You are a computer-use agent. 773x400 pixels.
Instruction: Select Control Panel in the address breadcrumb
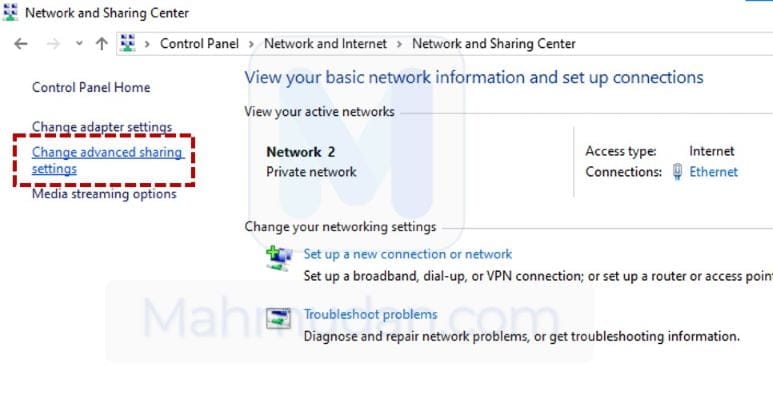pyautogui.click(x=199, y=44)
